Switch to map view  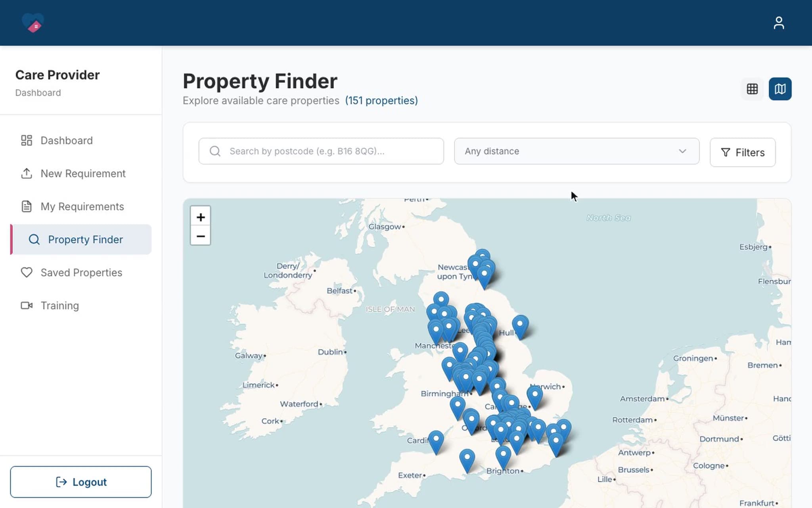[780, 89]
